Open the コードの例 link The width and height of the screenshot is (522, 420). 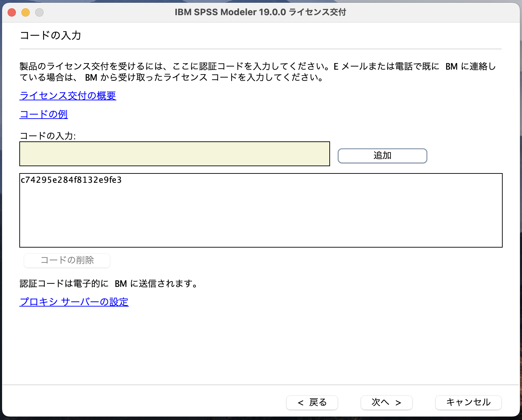coord(43,114)
